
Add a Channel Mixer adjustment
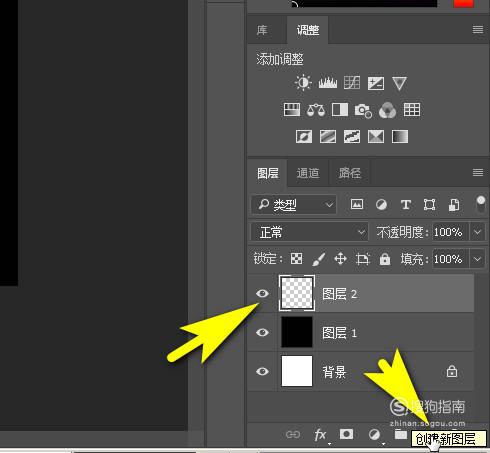387,110
